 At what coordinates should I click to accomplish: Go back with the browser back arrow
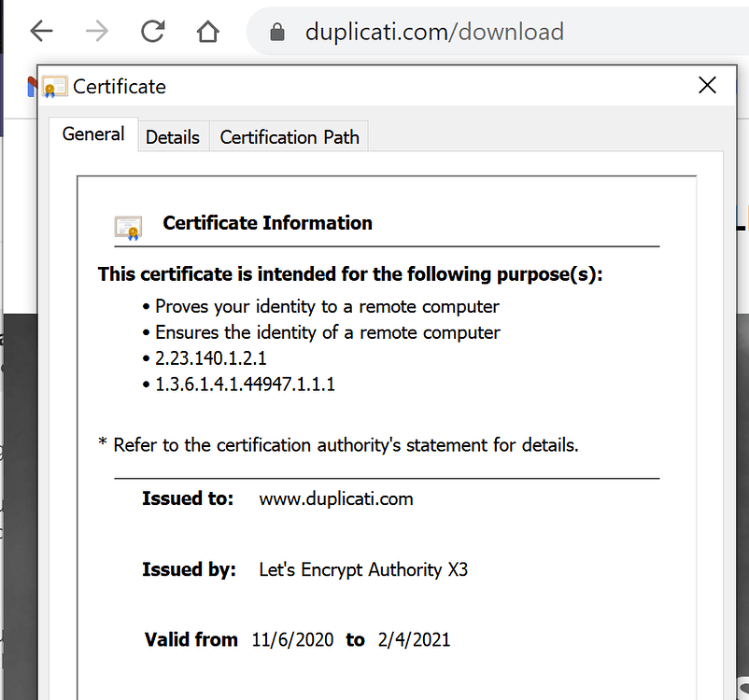coord(41,32)
